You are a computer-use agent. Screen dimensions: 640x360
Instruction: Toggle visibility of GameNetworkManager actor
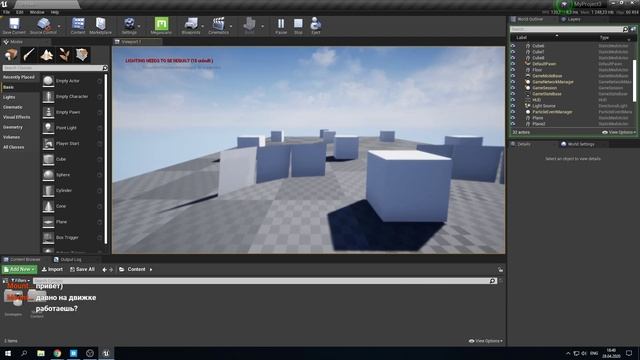pyautogui.click(x=513, y=82)
